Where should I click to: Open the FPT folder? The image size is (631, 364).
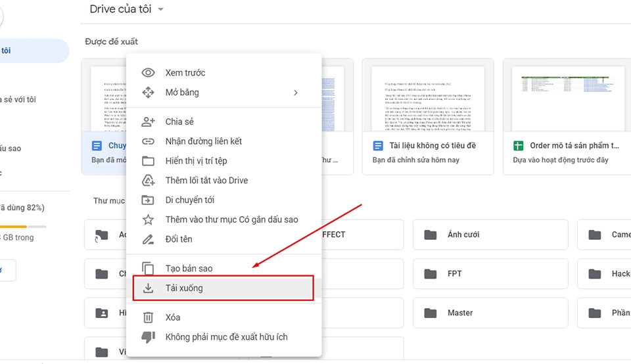490,274
